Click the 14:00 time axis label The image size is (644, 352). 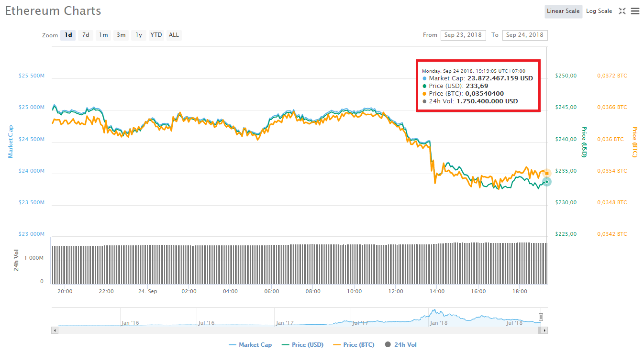coord(437,291)
